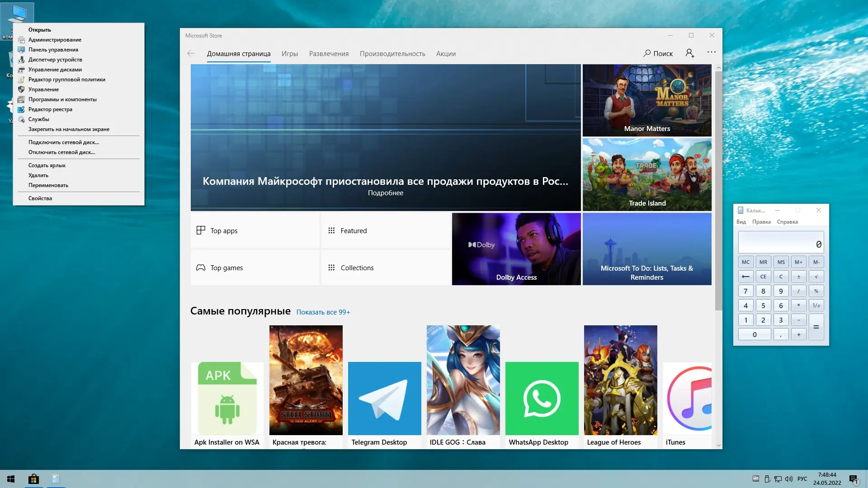Open the WhatsApp Desktop app icon

[x=542, y=399]
